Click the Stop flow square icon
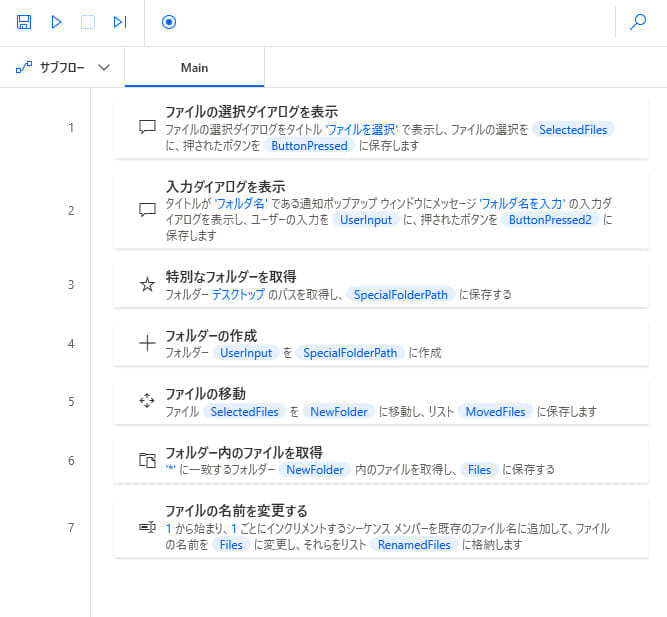Screen dimensions: 667x617 88,22
